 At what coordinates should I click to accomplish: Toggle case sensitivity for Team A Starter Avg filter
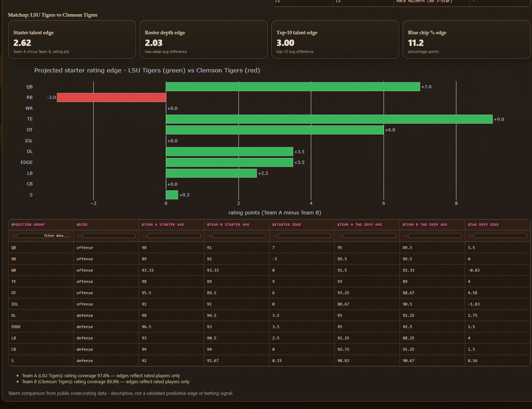[x=144, y=236]
